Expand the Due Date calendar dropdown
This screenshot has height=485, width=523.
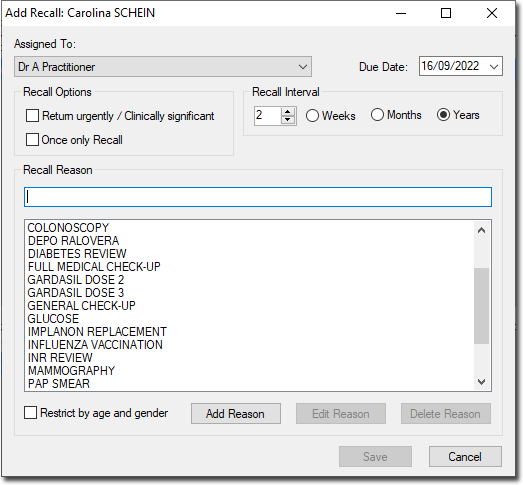pos(494,66)
